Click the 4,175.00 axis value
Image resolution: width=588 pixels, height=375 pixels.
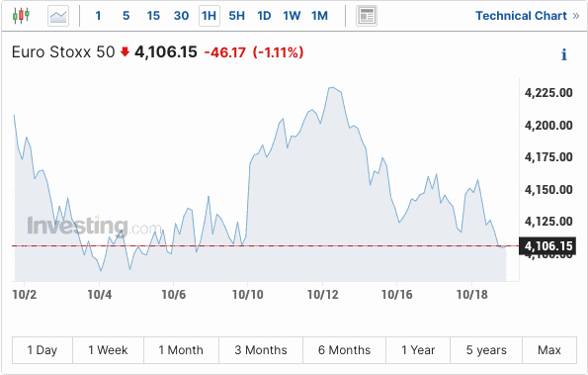coord(548,157)
